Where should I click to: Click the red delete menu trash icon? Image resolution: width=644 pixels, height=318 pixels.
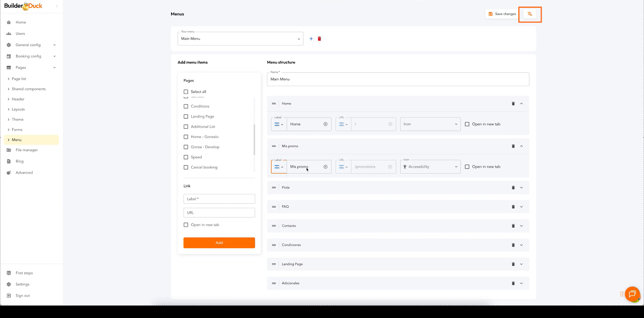(320, 39)
